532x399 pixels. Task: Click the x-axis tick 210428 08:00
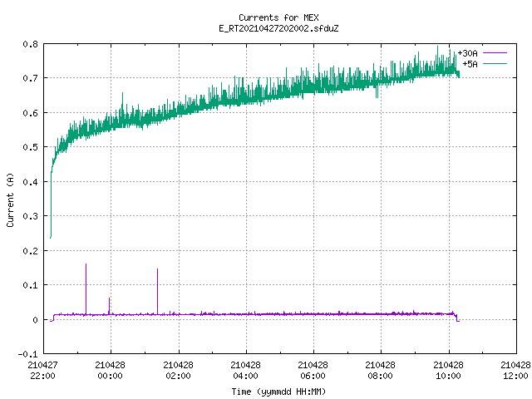click(x=380, y=370)
